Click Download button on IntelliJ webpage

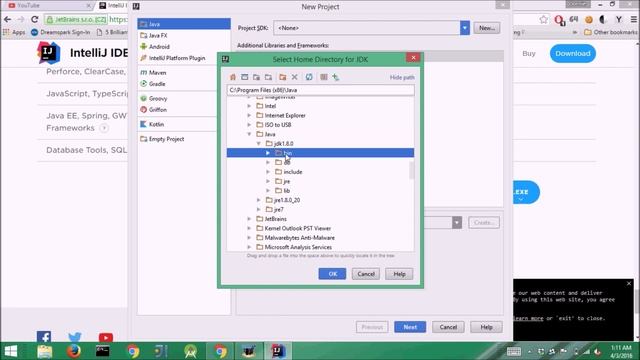click(573, 53)
